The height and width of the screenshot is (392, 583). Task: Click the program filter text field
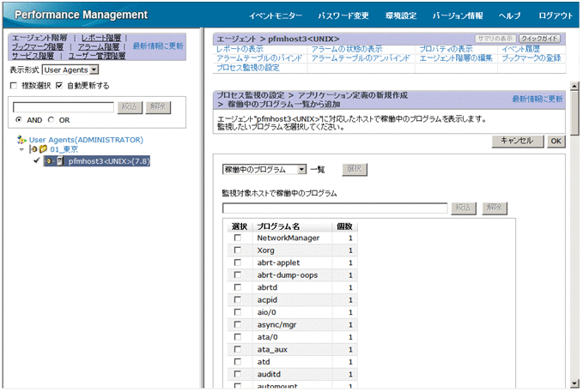pyautogui.click(x=334, y=208)
